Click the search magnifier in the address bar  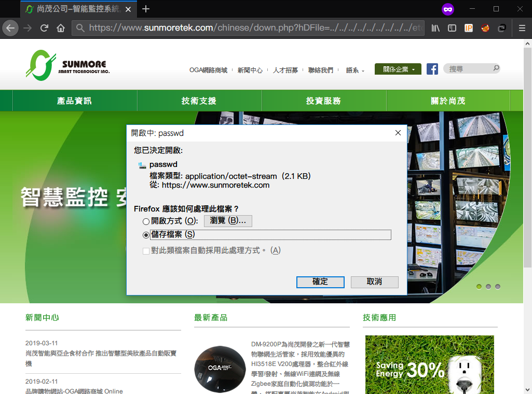(x=80, y=28)
